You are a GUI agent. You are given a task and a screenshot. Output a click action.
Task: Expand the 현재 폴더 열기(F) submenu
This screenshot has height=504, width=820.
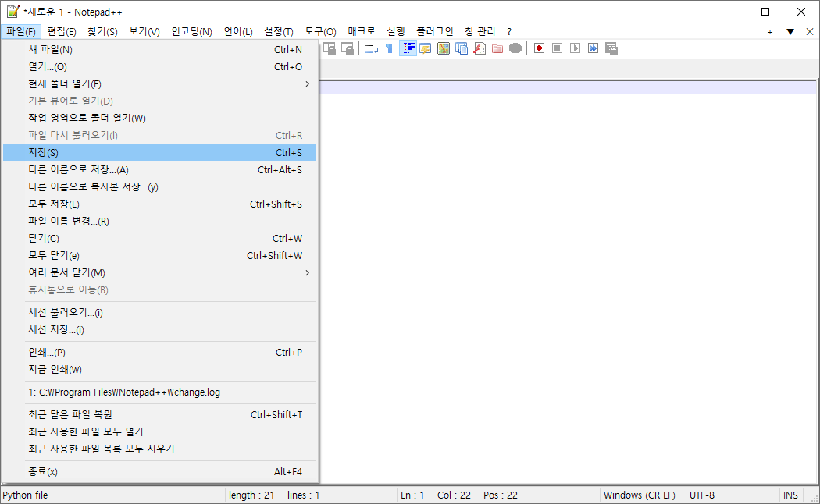pos(159,84)
